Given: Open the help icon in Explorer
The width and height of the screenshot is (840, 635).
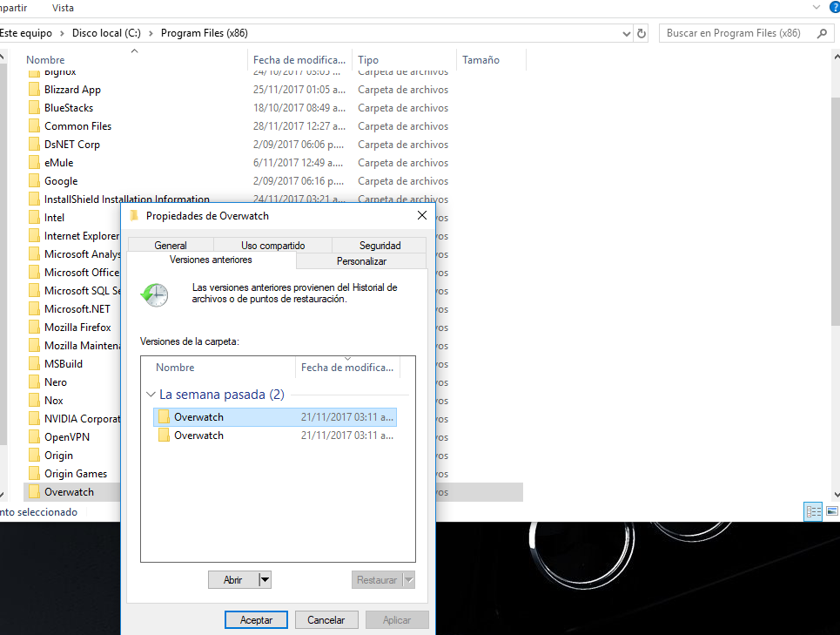Looking at the screenshot, I should (835, 7).
